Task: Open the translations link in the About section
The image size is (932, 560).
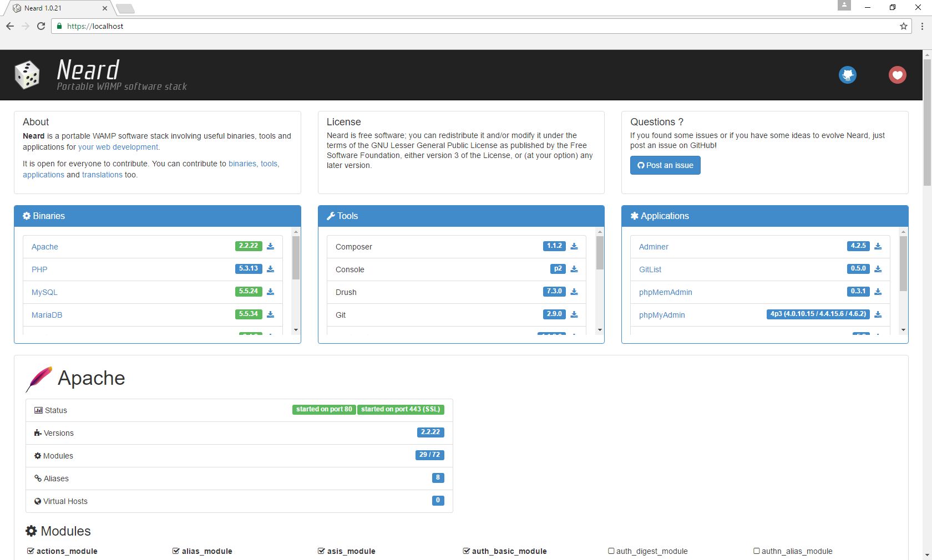Action: [x=102, y=175]
